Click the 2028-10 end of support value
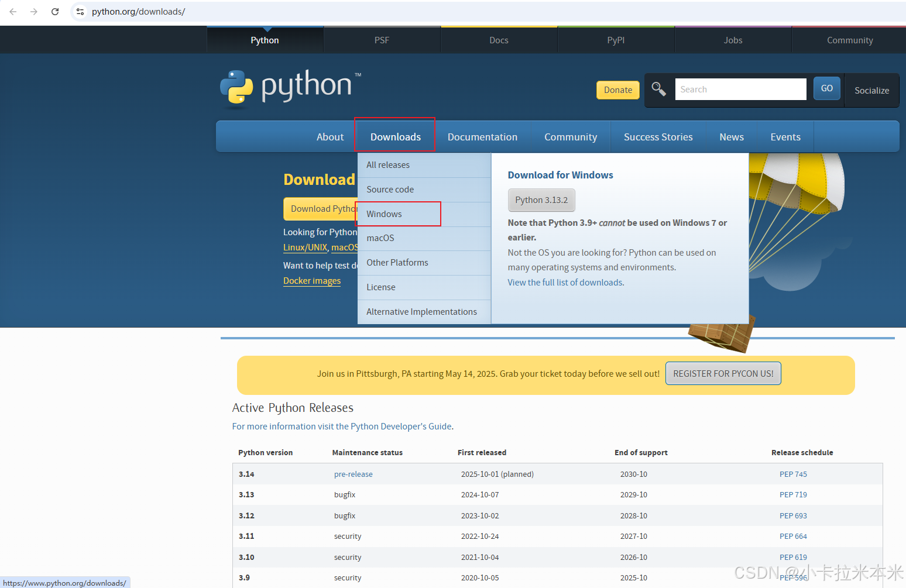 click(634, 516)
